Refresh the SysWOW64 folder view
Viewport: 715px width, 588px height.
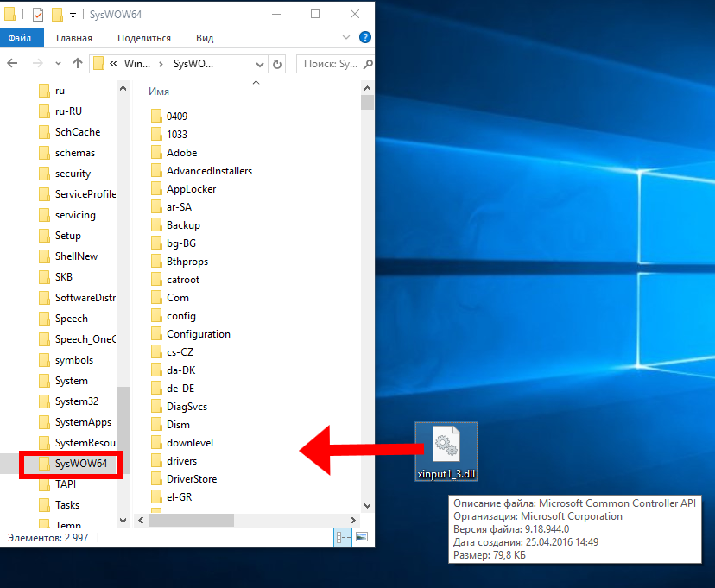pyautogui.click(x=277, y=64)
